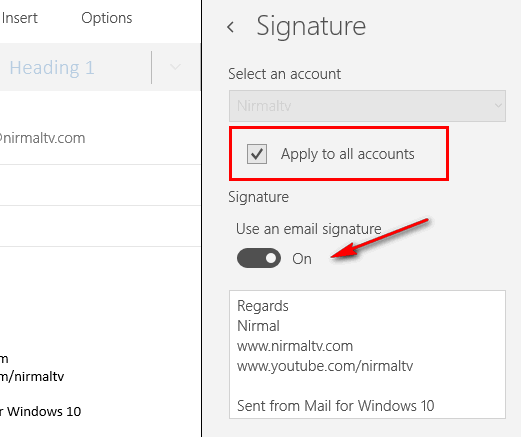Click the nirmaltv.com address field in the email

tap(100, 138)
